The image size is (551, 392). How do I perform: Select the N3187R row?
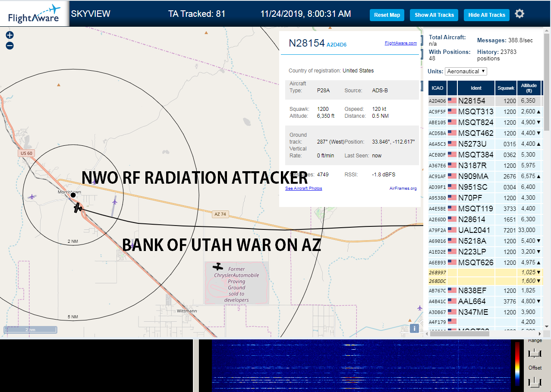pyautogui.click(x=485, y=166)
